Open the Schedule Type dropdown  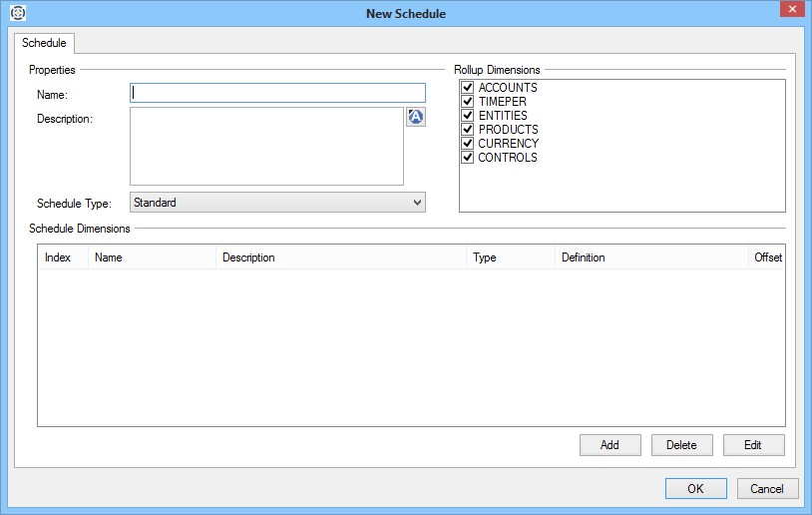click(x=277, y=203)
